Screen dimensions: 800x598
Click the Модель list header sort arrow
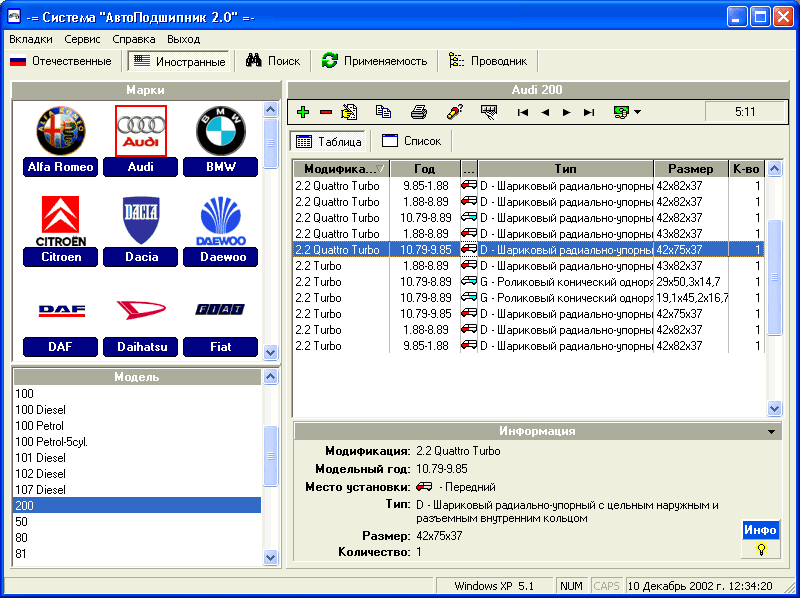click(268, 377)
